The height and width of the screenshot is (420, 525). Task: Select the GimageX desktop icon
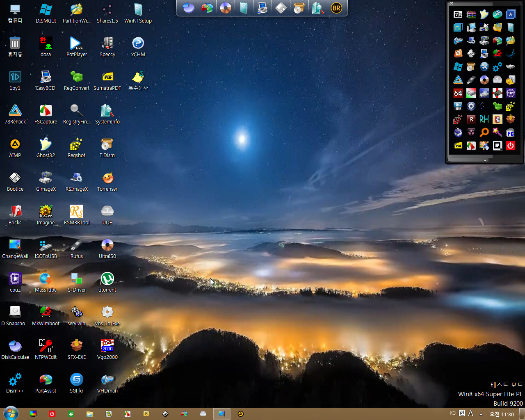(46, 182)
